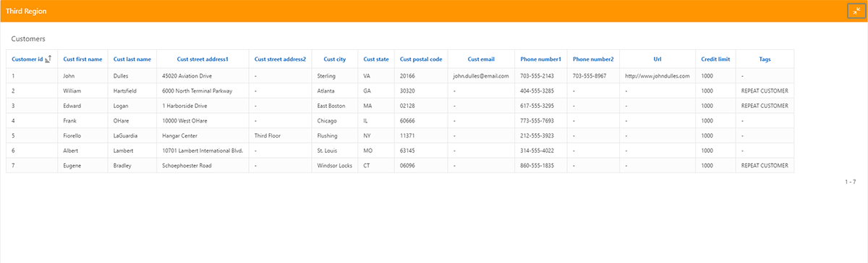Click Cust street address2 column header

(280, 59)
